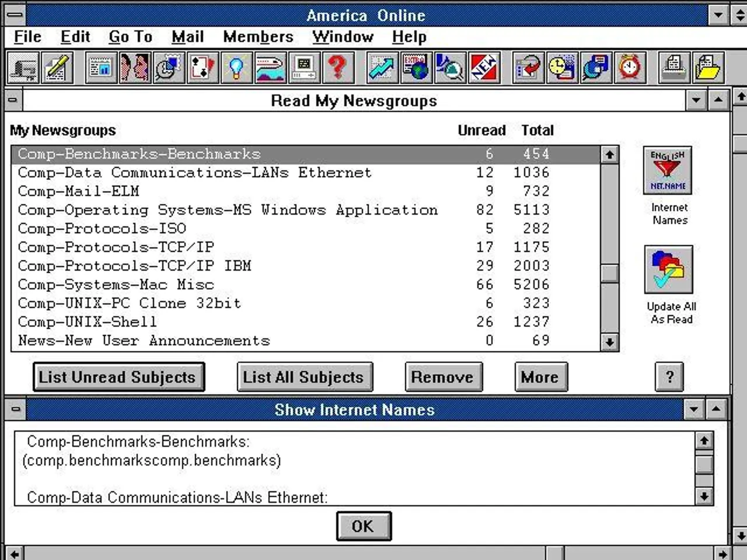Click OK in Show Internet Names
Screen dimensions: 747x560
pos(363,526)
